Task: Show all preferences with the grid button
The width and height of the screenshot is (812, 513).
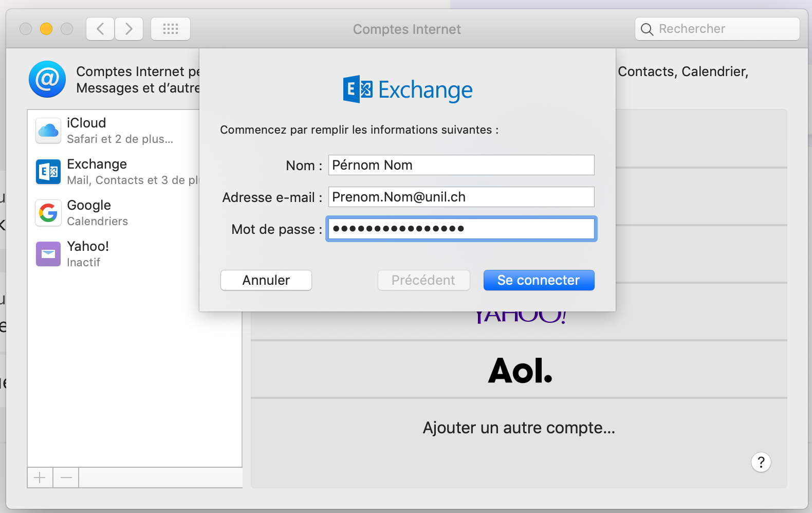Action: point(171,29)
